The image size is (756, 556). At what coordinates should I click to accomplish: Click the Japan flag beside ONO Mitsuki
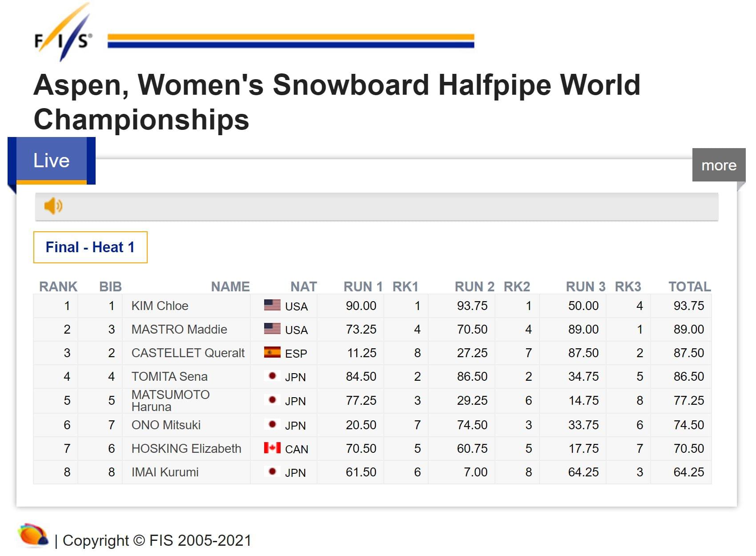point(272,424)
